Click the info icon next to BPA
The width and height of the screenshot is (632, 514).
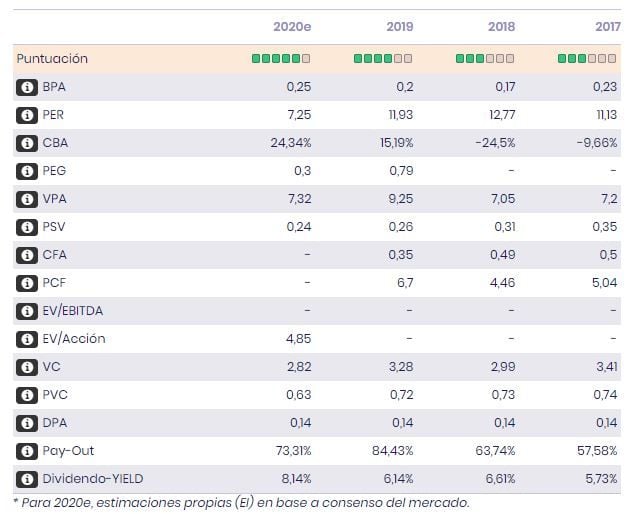click(x=26, y=87)
